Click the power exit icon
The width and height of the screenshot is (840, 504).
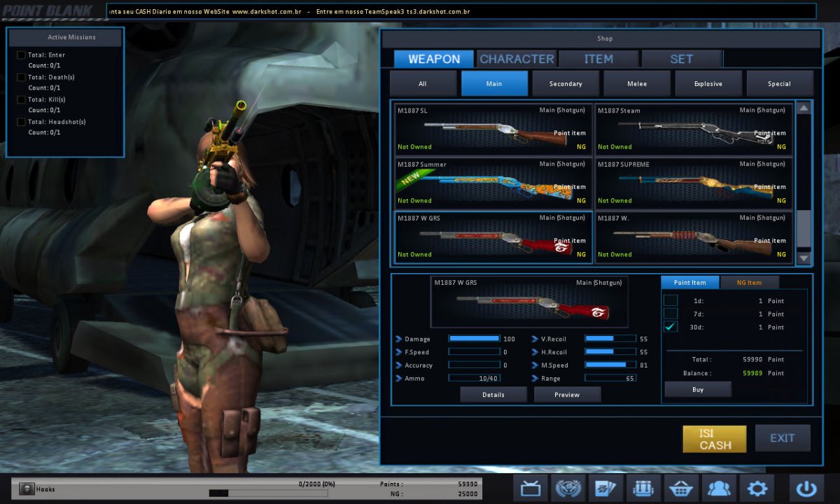point(807,489)
